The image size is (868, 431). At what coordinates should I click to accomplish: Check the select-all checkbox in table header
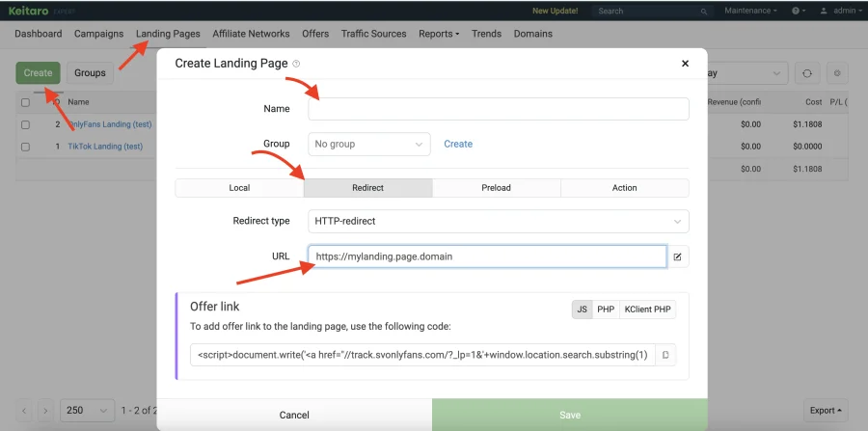pyautogui.click(x=26, y=102)
